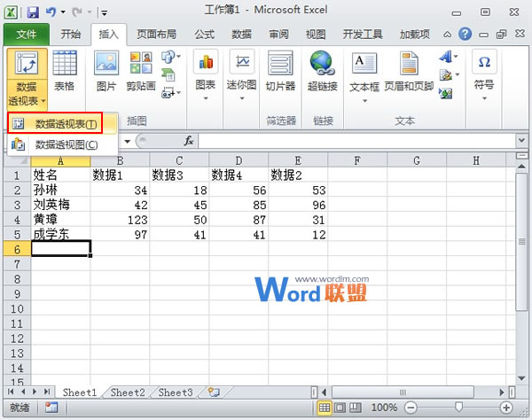This screenshot has height=420, width=532.
Task: Click zoom in plus button
Action: click(x=506, y=408)
